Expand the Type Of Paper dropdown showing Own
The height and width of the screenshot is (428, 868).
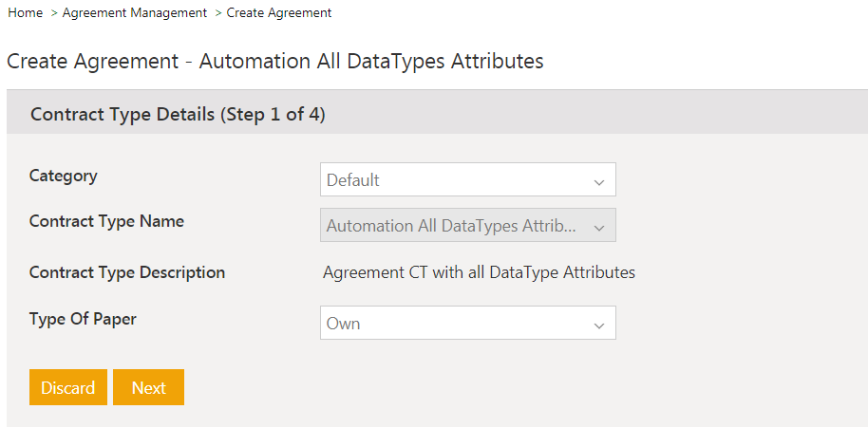pyautogui.click(x=456, y=323)
